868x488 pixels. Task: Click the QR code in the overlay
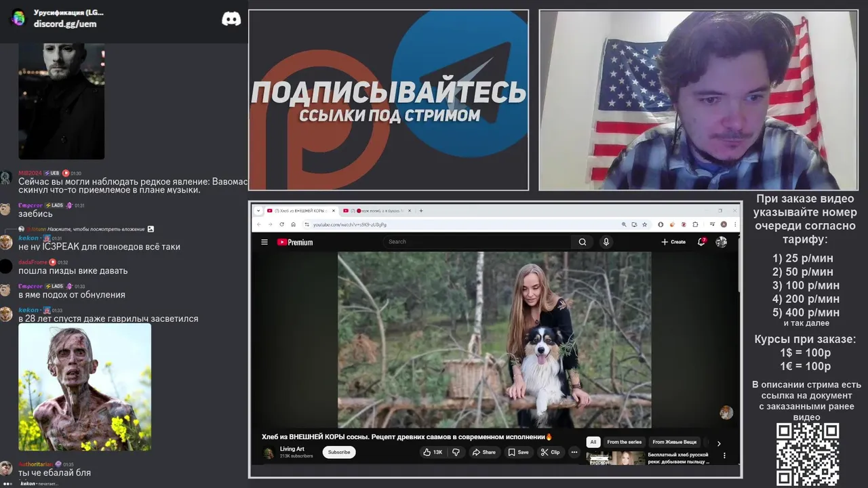tap(808, 455)
